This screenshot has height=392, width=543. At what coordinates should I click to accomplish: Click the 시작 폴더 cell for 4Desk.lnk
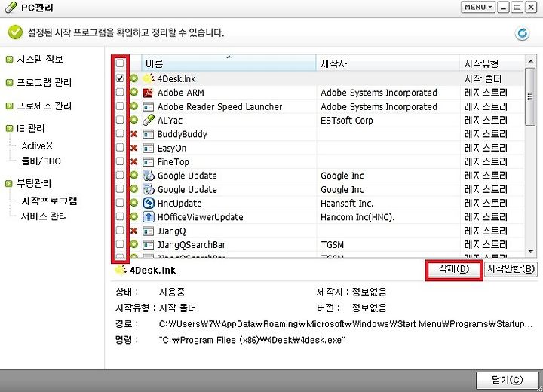point(483,79)
